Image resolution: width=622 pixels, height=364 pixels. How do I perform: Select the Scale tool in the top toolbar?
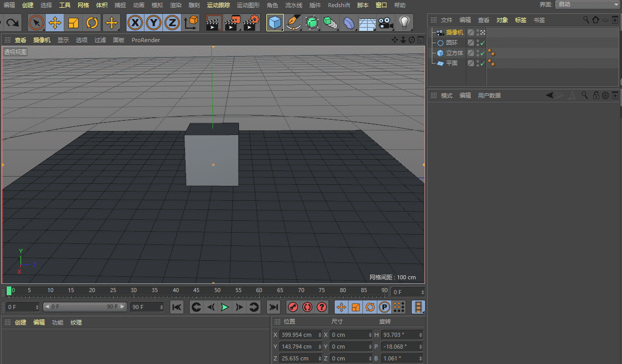pyautogui.click(x=74, y=23)
